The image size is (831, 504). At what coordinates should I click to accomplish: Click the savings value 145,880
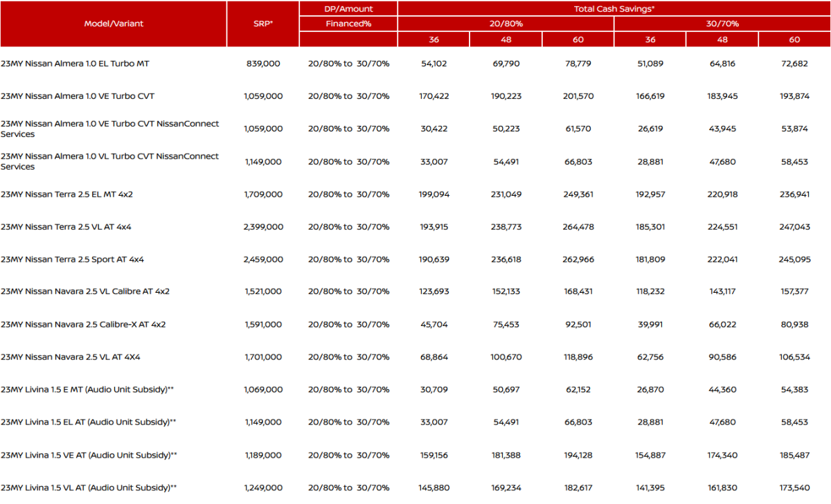coord(434,487)
